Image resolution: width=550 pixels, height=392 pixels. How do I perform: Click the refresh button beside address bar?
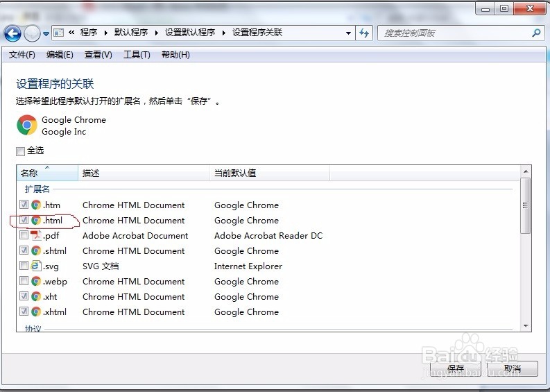(364, 33)
